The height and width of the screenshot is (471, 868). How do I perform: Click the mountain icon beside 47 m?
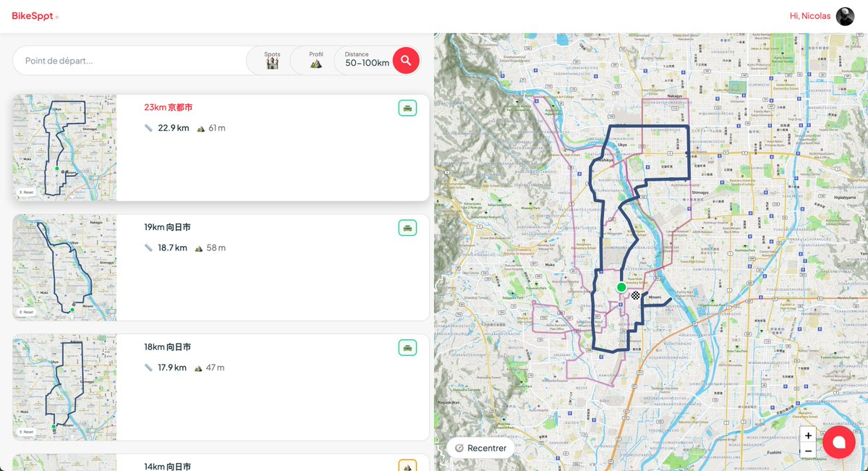(x=199, y=368)
